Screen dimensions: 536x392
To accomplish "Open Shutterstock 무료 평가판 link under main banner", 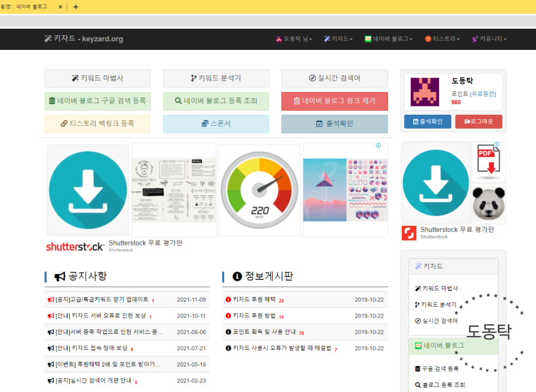I will coord(145,243).
